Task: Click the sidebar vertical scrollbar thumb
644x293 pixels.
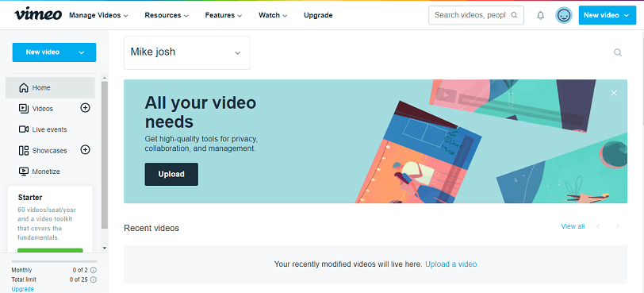Action: (x=105, y=155)
